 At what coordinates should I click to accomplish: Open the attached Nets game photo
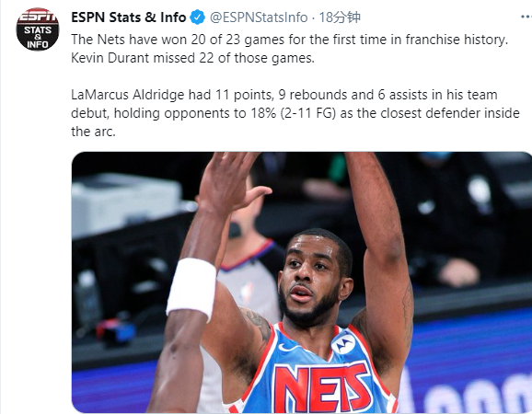pos(302,282)
